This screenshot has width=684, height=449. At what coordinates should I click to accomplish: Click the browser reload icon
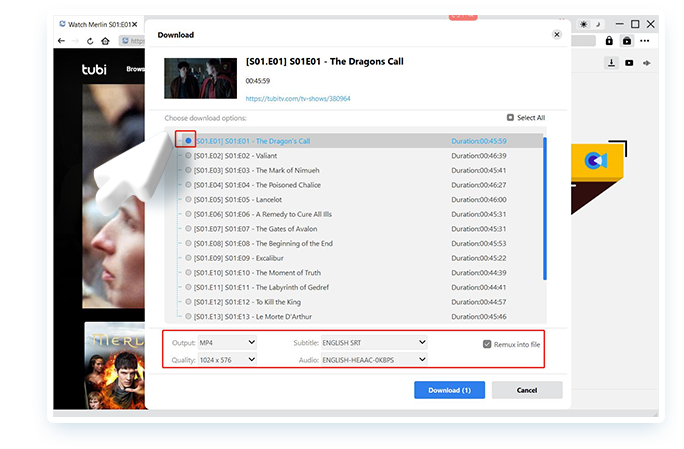tap(90, 41)
